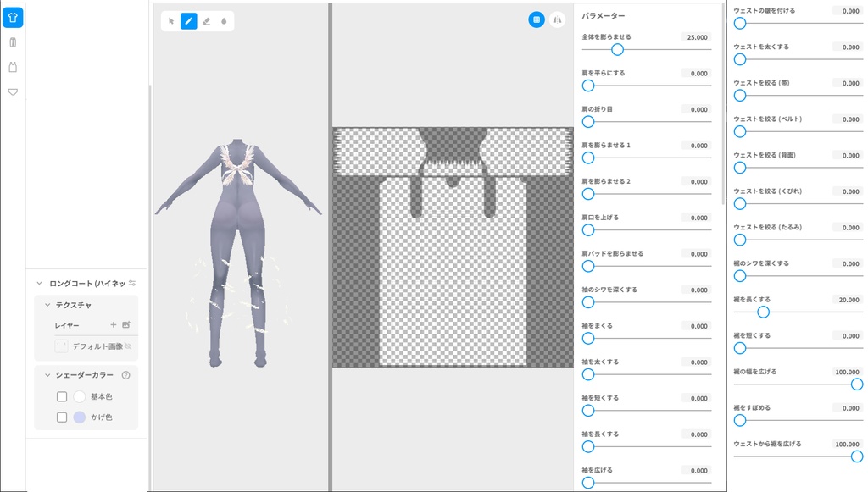This screenshot has height=492, width=868.
Task: Click the ウェストから裾を広げる slider handle
Action: pos(857,456)
